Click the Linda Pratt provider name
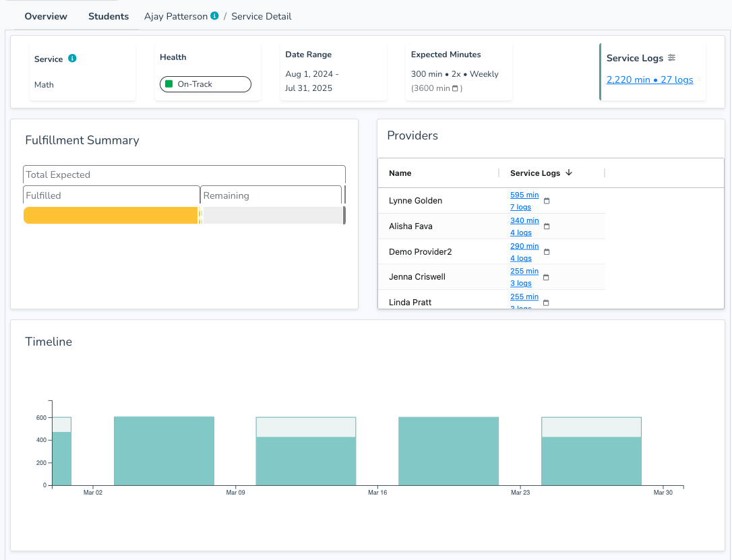The width and height of the screenshot is (732, 560). (410, 303)
